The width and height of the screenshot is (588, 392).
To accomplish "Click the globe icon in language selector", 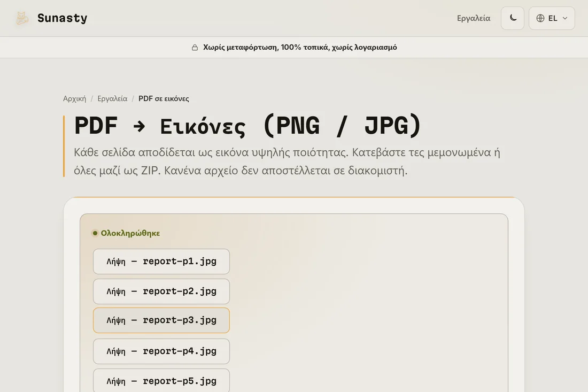I will (540, 18).
